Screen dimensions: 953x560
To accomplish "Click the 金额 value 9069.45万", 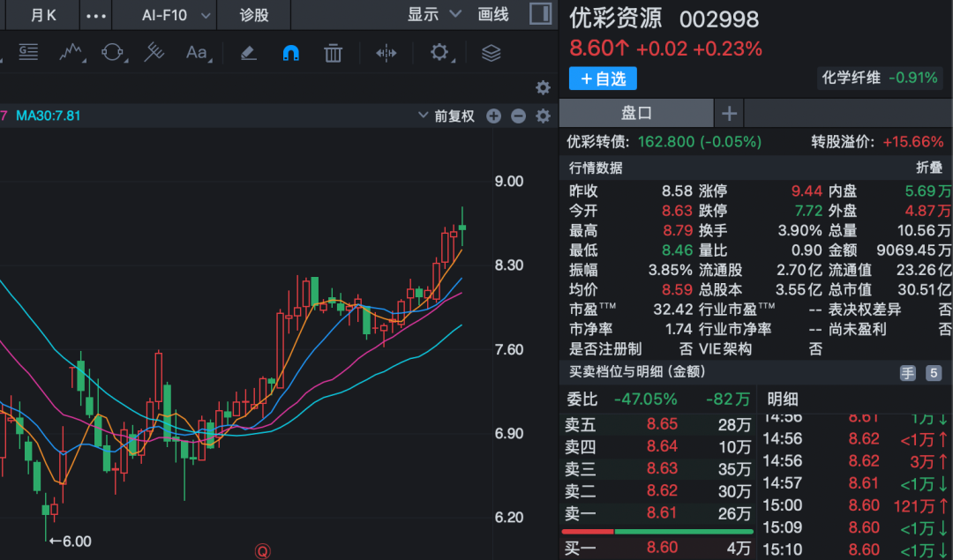I will (x=914, y=250).
